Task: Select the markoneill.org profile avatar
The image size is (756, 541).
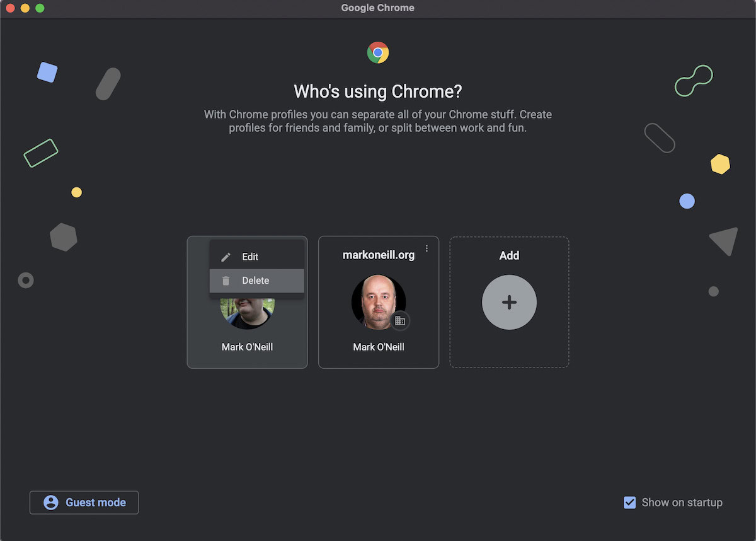Action: pos(379,302)
